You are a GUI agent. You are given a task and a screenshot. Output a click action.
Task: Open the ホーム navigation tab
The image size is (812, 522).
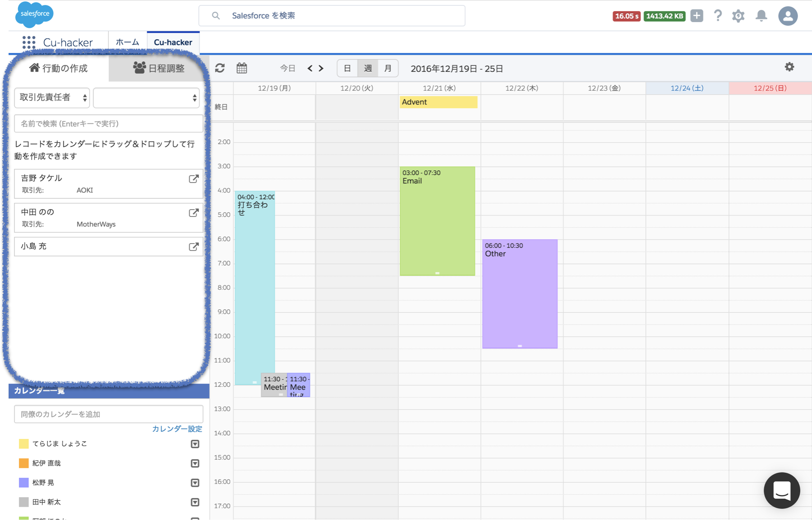(128, 42)
